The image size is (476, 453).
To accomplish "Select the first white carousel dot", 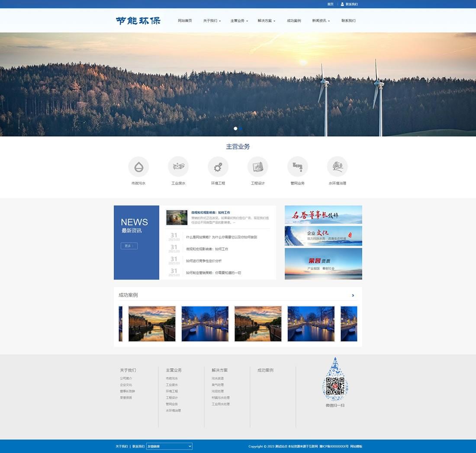I will pos(235,128).
